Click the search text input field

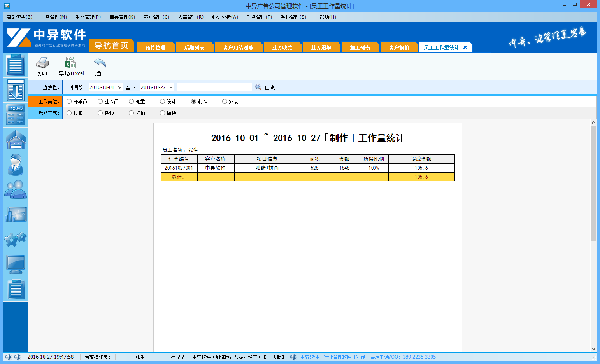click(x=214, y=87)
